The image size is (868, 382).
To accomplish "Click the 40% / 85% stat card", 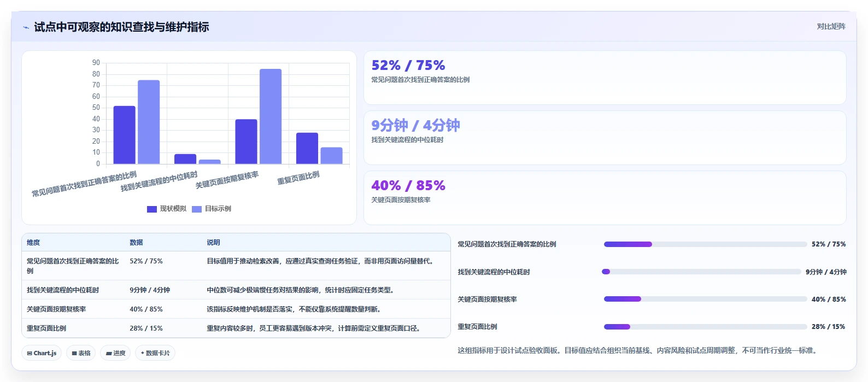I will pos(605,198).
